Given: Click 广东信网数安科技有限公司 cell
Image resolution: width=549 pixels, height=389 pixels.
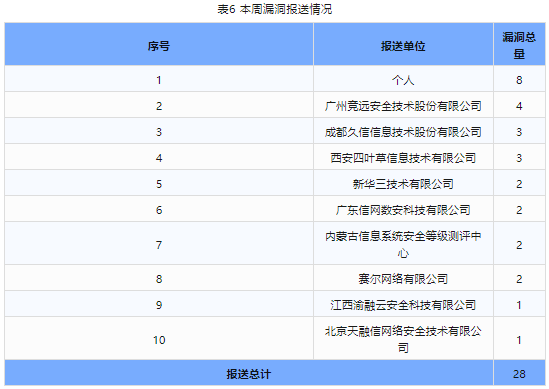Looking at the screenshot, I should click(x=403, y=210).
